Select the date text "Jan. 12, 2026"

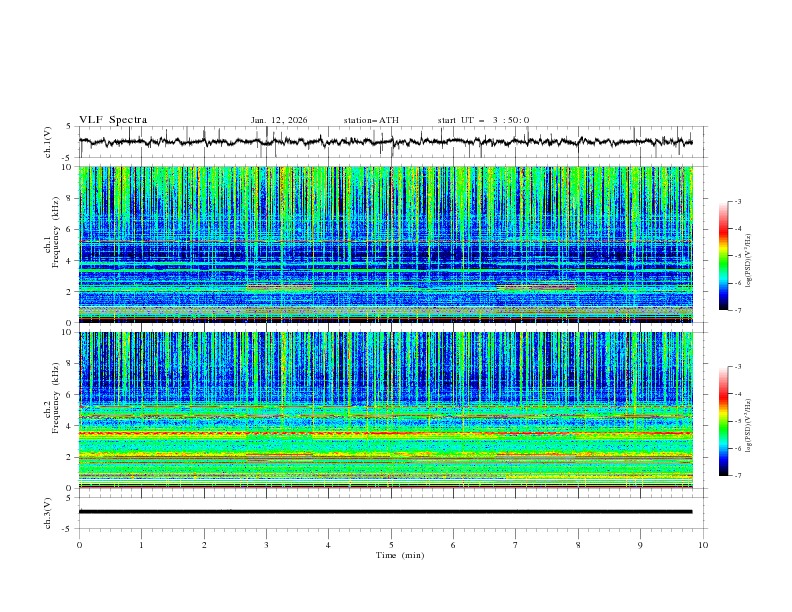[x=279, y=120]
